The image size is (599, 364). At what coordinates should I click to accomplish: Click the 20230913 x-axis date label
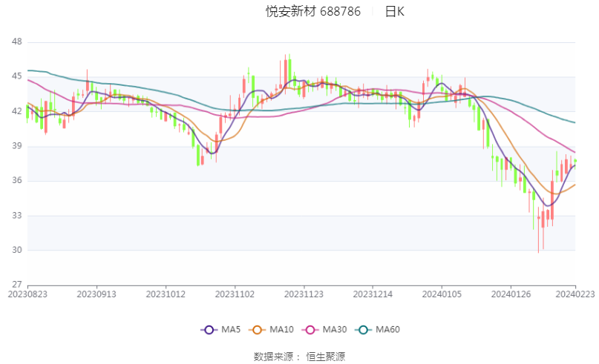click(96, 294)
